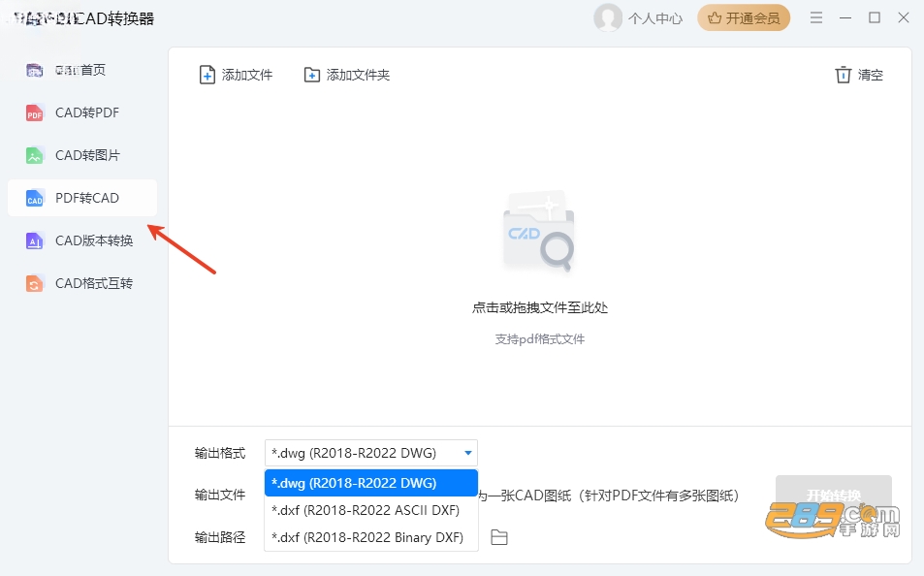924x576 pixels.
Task: Click the 输出格式 dropdown arrow
Action: (x=468, y=453)
